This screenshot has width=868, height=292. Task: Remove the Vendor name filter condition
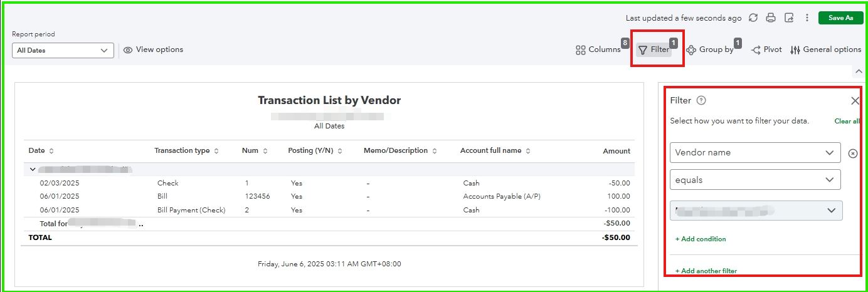853,154
